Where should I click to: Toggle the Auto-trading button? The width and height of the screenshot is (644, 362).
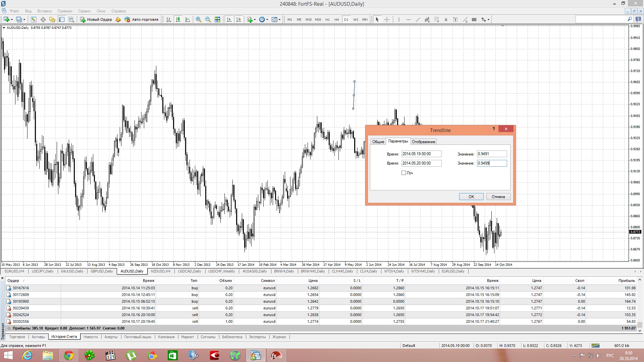point(142,19)
